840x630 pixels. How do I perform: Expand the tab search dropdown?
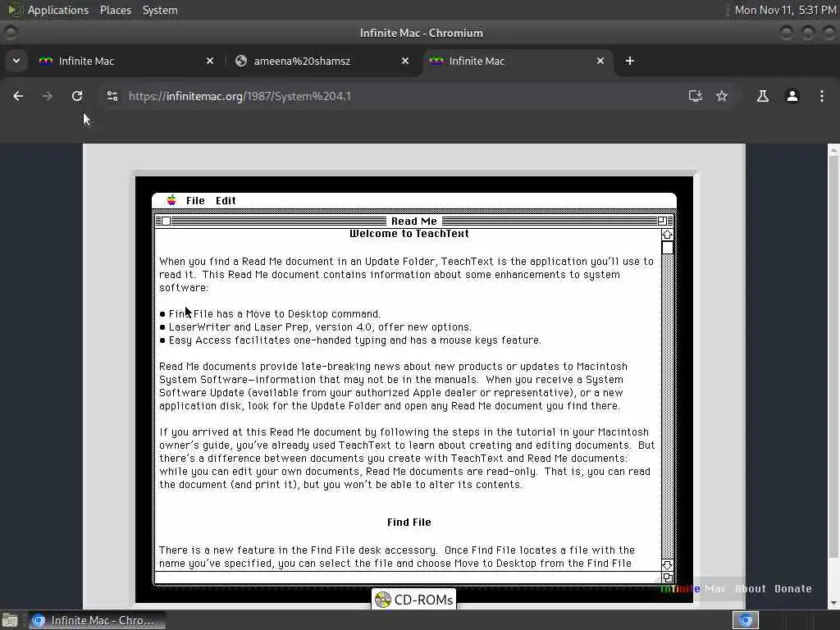pos(16,61)
